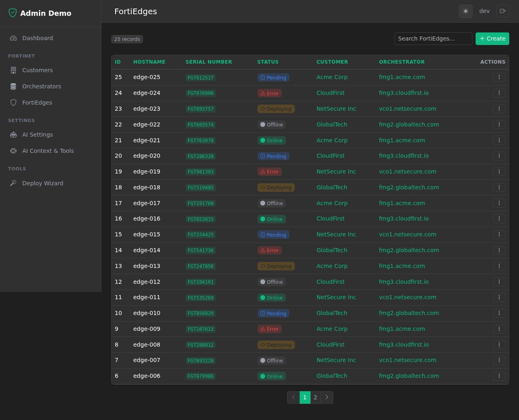This screenshot has width=519, height=420.
Task: Click the 25 records badge
Action: tap(127, 39)
